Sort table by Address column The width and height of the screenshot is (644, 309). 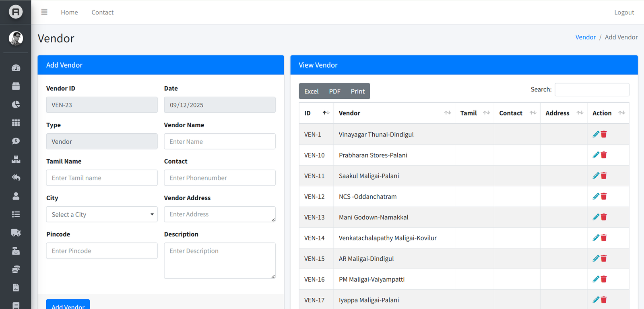click(563, 113)
